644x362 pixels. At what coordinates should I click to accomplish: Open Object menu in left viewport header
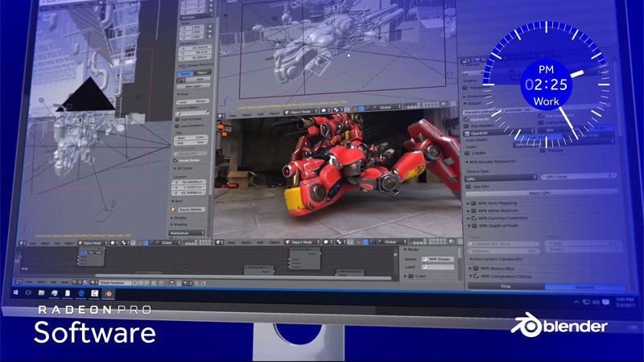pos(68,243)
